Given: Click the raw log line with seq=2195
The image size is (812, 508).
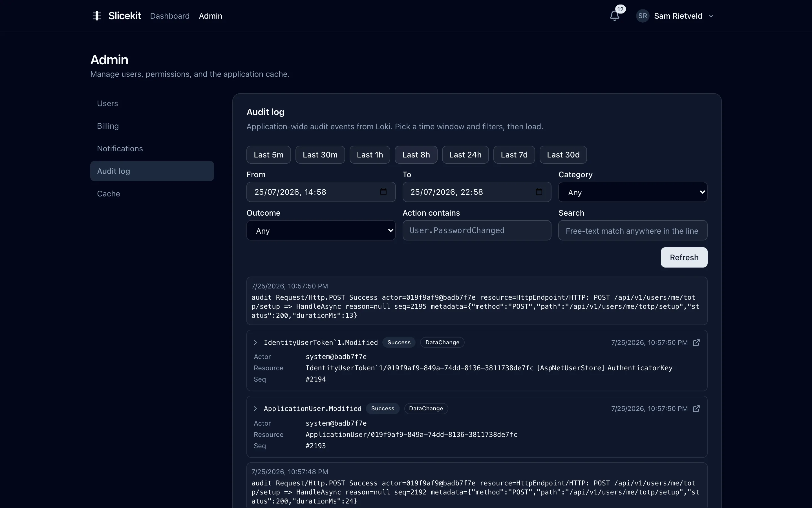Looking at the screenshot, I should (475, 306).
